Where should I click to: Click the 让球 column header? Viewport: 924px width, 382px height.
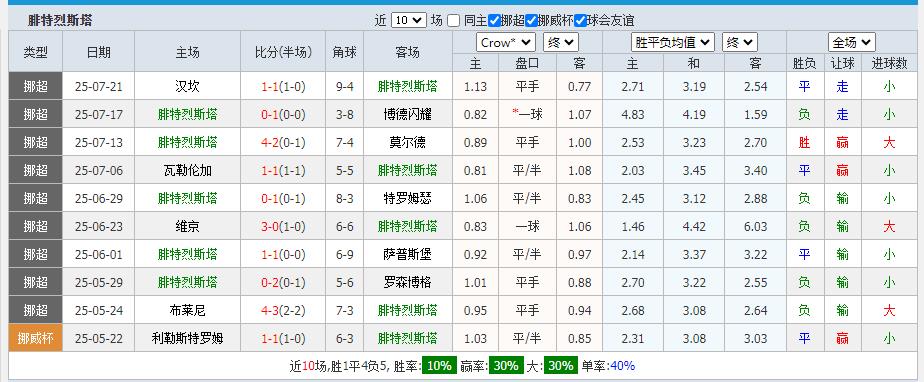[843, 63]
